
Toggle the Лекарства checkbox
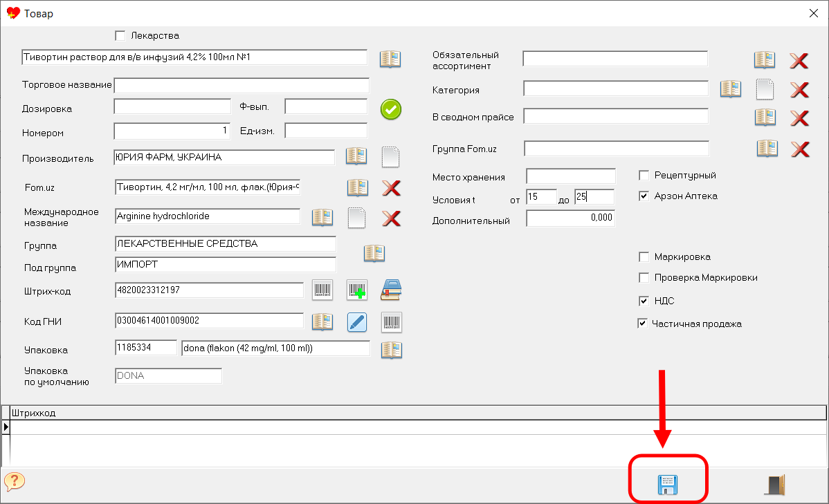pyautogui.click(x=120, y=35)
